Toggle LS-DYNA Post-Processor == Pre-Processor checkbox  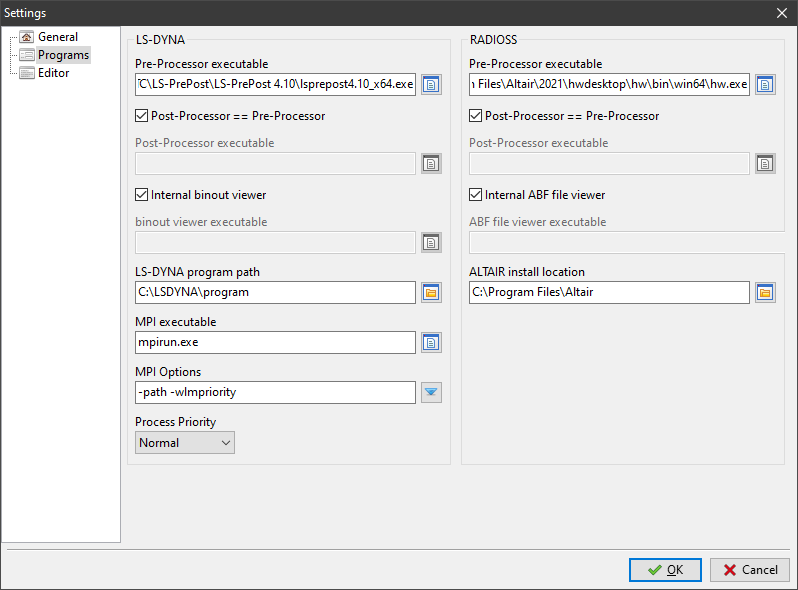[141, 116]
